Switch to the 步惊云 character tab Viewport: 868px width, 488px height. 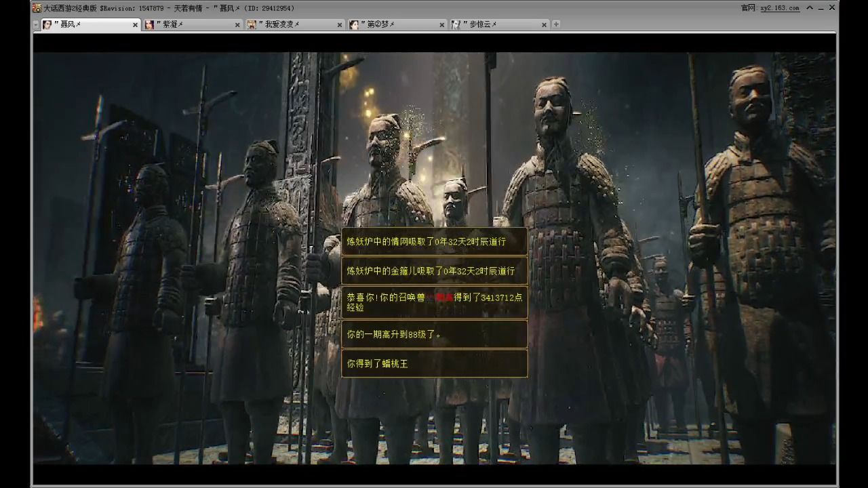(x=500, y=24)
